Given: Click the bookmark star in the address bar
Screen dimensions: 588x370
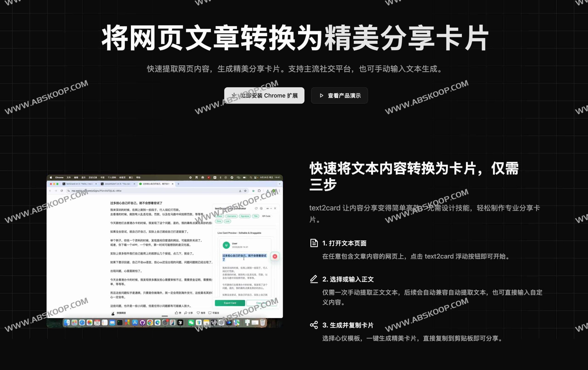Looking at the screenshot, I should point(245,191).
